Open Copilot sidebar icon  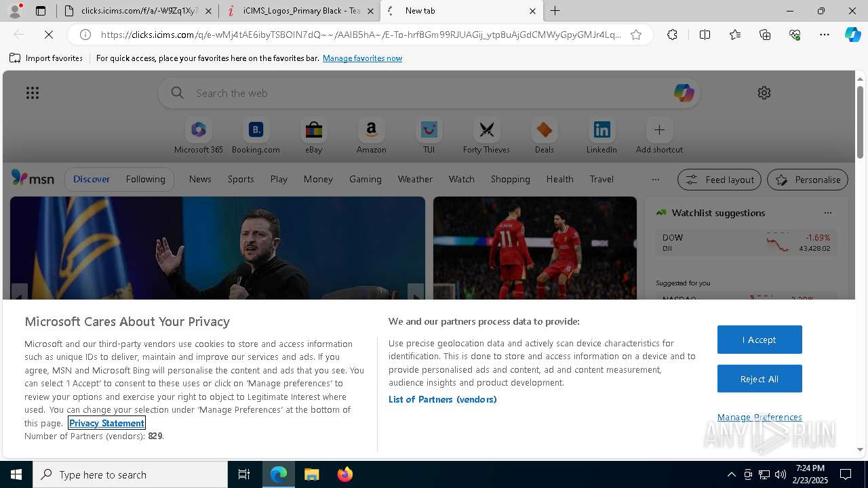852,35
